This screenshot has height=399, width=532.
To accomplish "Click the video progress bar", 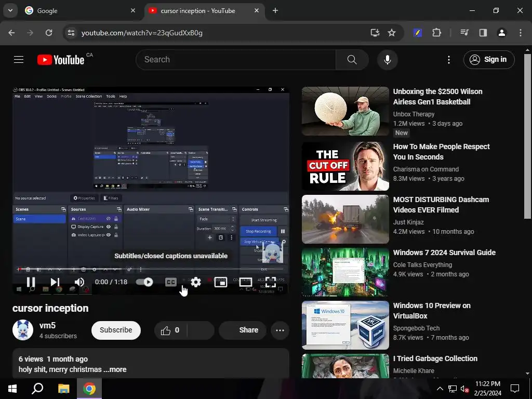I will 151,269.
